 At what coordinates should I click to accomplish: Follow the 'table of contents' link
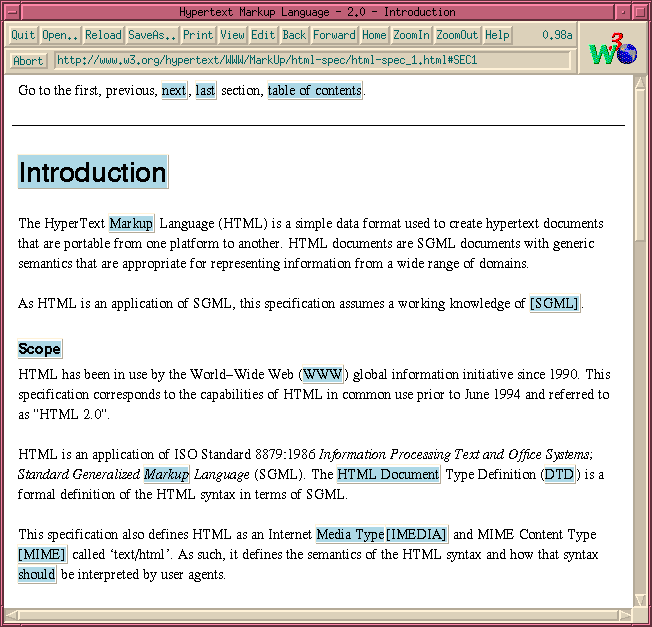pyautogui.click(x=315, y=91)
